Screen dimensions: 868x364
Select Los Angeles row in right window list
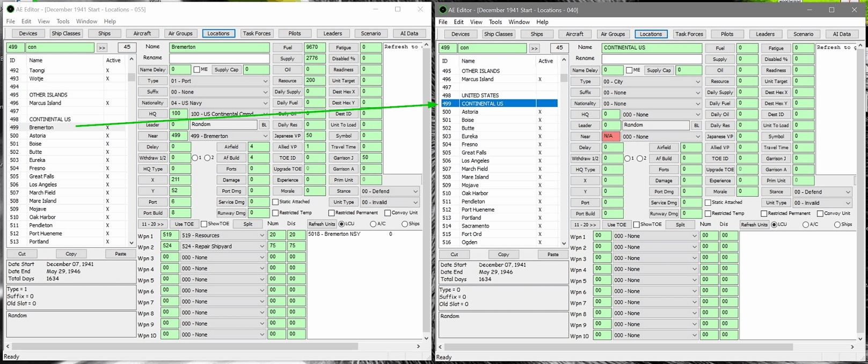(x=499, y=161)
